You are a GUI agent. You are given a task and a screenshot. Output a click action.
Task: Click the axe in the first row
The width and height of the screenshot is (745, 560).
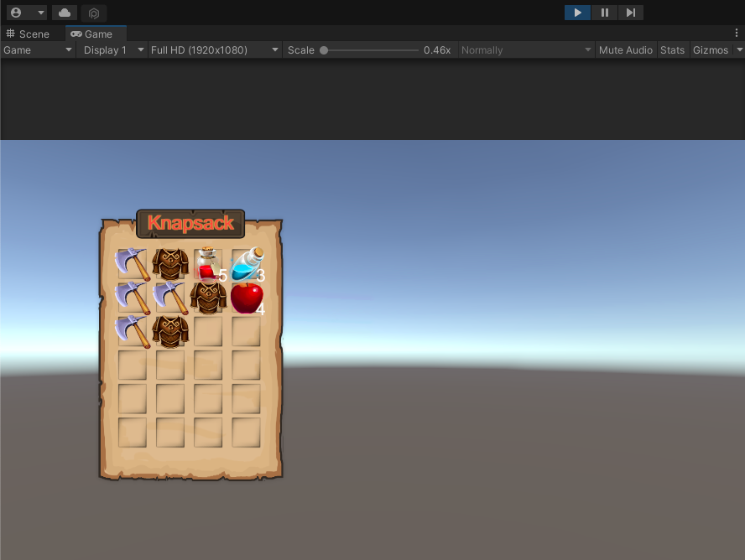point(133,264)
